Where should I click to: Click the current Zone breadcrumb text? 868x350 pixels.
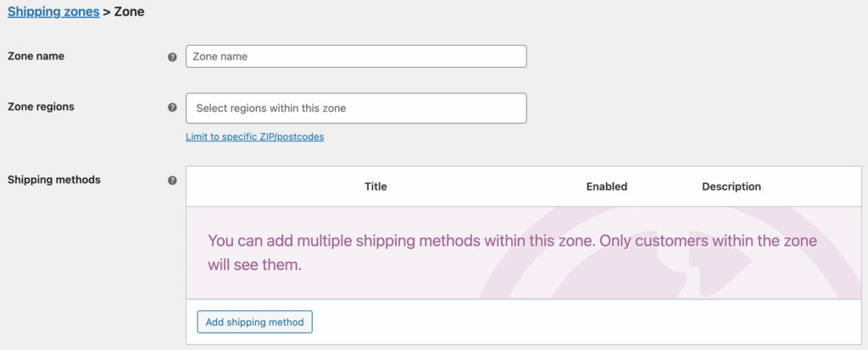(x=129, y=12)
